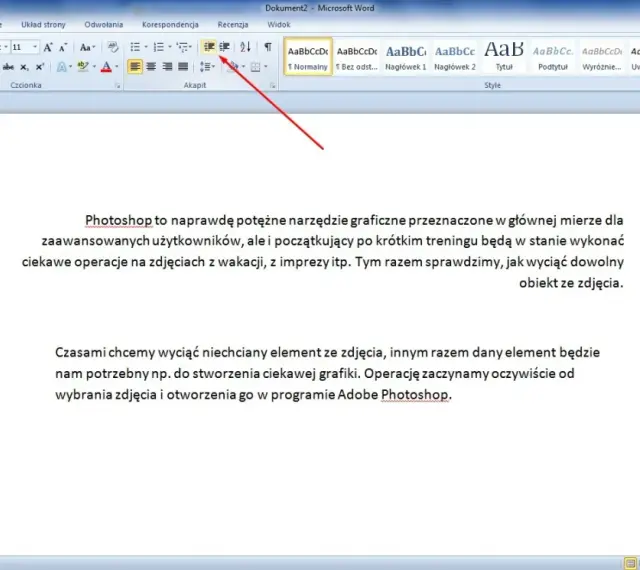Show paragraph marks with the pilcrow button
This screenshot has height=570, width=640.
click(x=268, y=47)
